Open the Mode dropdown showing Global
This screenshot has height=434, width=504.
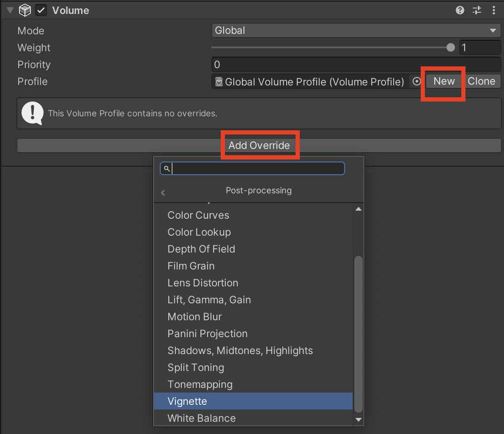click(356, 30)
